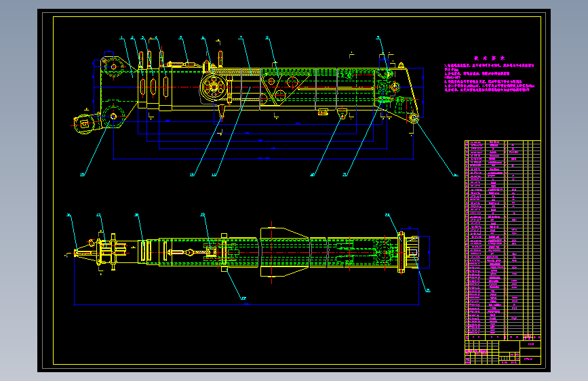588x381 pixels.
Task: Click the magenta technical requirements heading
Action: coord(490,58)
